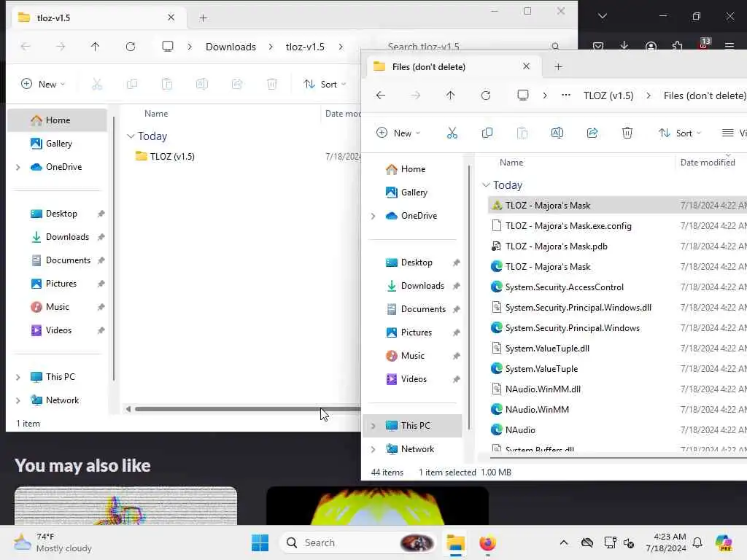Open the notifications bell in system tray
The width and height of the screenshot is (747, 560).
[x=697, y=542]
